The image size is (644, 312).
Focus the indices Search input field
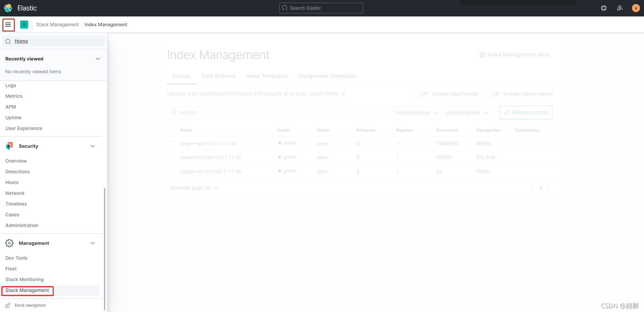tap(277, 113)
